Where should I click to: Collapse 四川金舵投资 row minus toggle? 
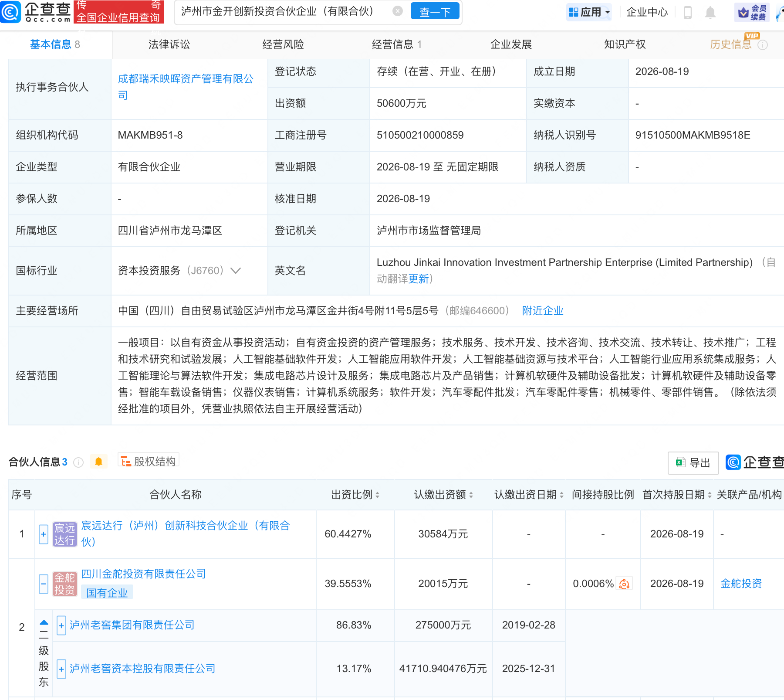point(44,584)
